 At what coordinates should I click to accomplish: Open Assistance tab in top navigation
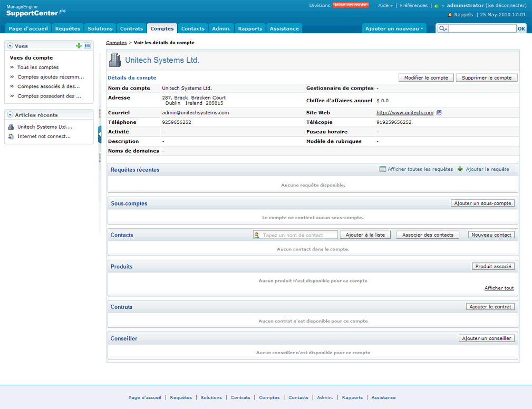click(284, 29)
